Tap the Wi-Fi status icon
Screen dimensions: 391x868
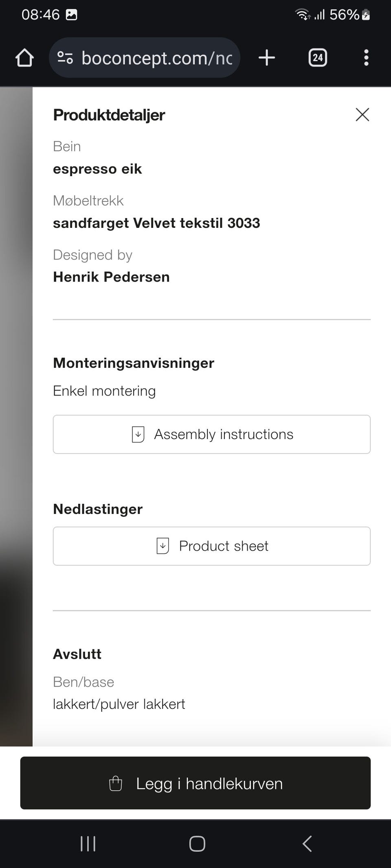pos(302,15)
